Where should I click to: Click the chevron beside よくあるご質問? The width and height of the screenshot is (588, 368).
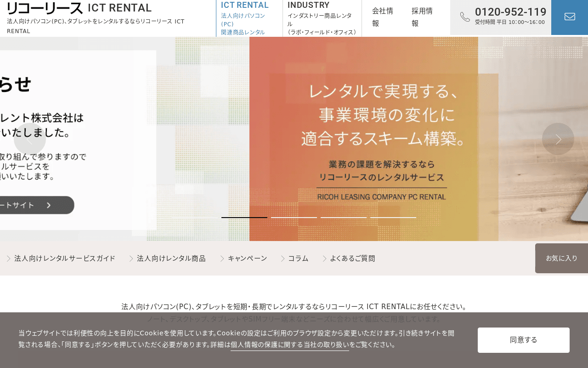point(324,258)
